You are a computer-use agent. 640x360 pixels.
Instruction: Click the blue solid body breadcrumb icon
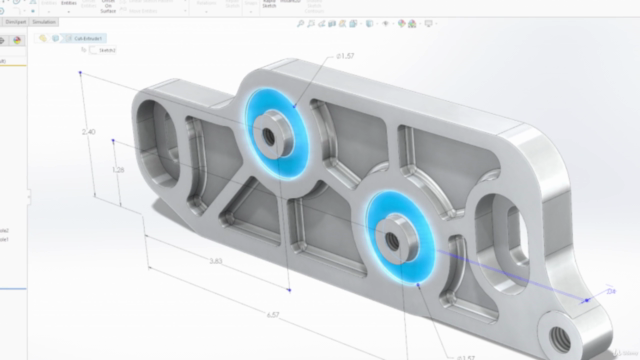56,38
